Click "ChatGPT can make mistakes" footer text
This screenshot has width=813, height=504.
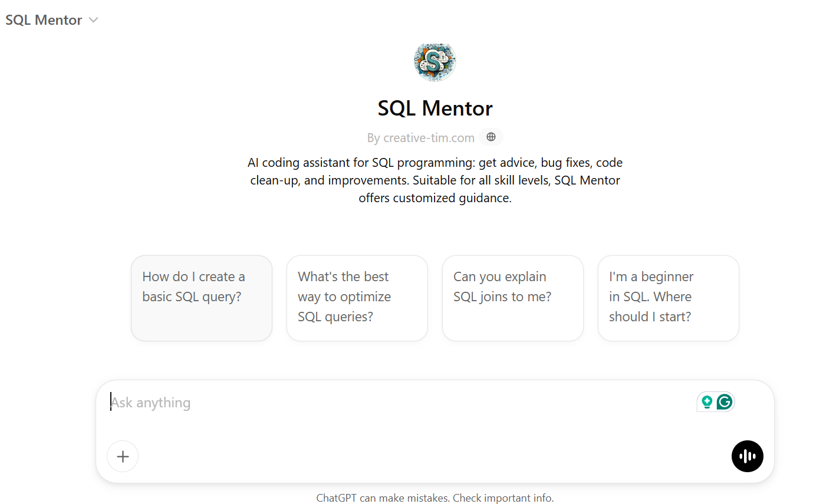(435, 498)
